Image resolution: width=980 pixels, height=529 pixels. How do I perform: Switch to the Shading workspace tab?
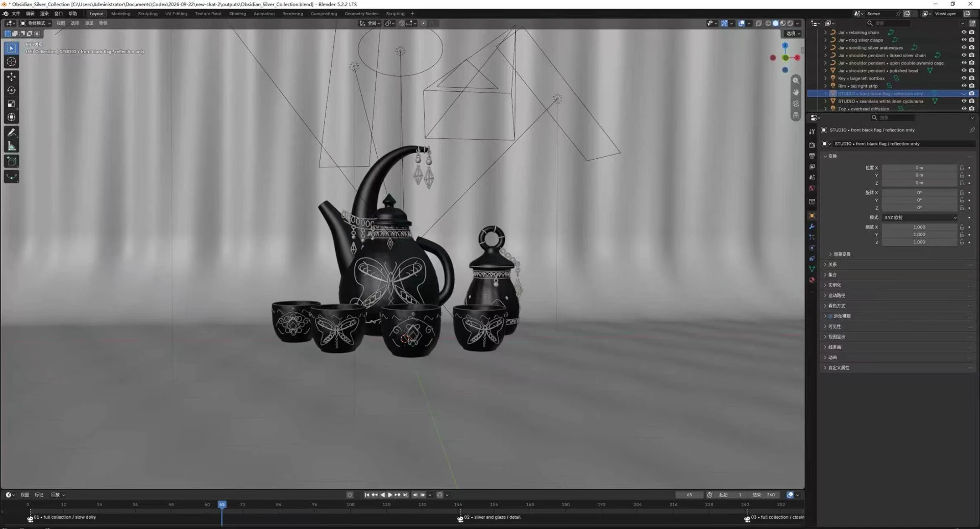coord(237,14)
